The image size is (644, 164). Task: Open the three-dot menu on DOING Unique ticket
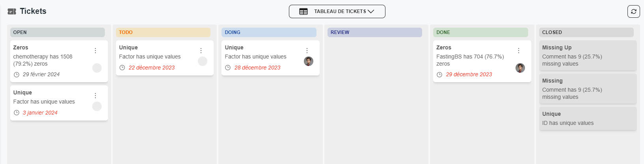point(307,51)
